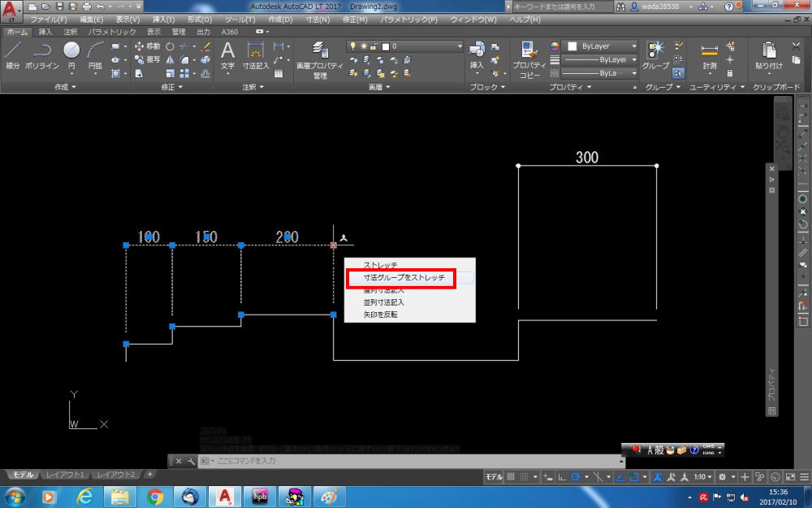Click the モデル button in status bar
This screenshot has width=812, height=508.
click(494, 477)
